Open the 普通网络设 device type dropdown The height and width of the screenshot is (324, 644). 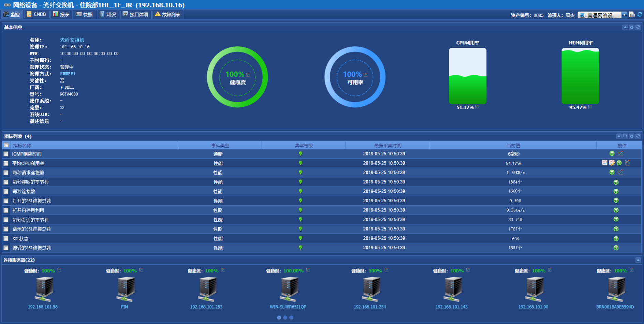(602, 15)
